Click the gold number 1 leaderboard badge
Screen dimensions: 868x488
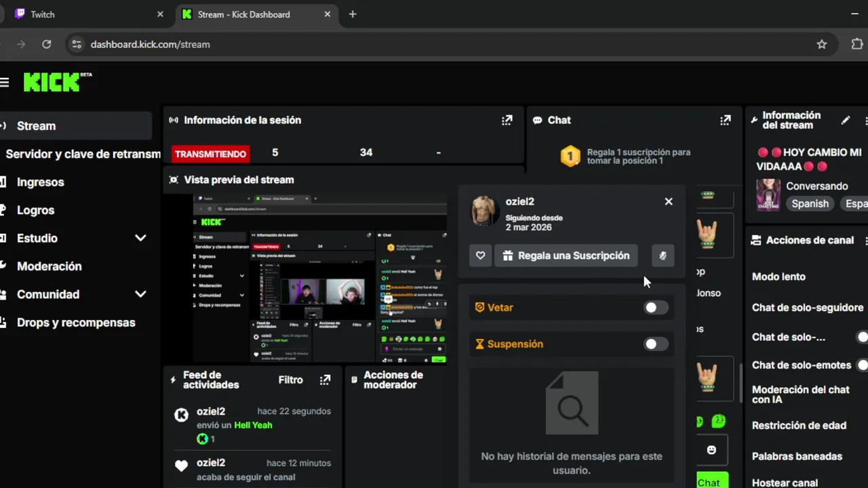point(570,157)
